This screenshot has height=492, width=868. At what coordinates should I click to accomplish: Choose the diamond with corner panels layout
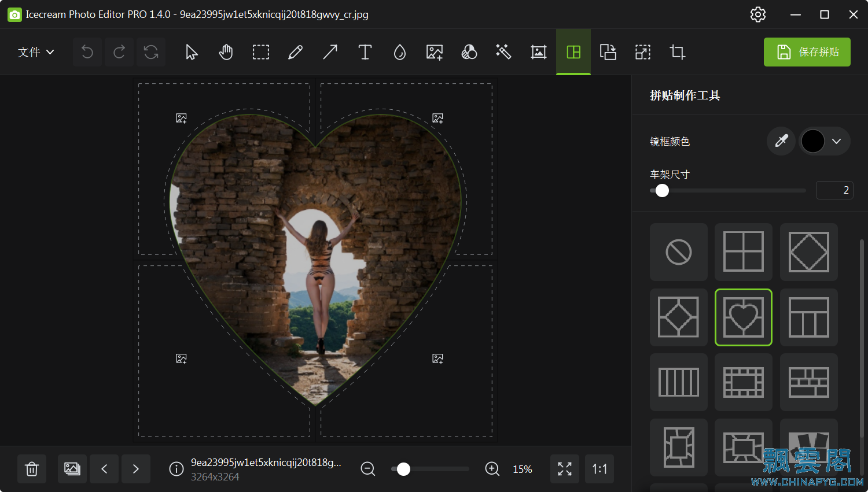click(679, 317)
